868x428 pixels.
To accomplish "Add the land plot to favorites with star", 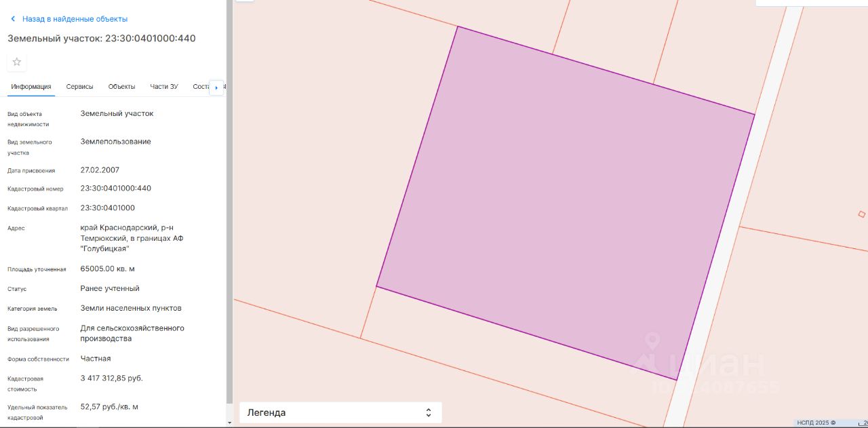I will click(17, 62).
